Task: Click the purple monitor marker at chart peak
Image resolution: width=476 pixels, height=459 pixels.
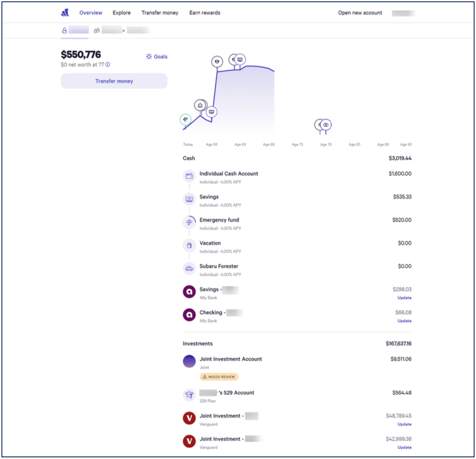Action: (x=240, y=60)
